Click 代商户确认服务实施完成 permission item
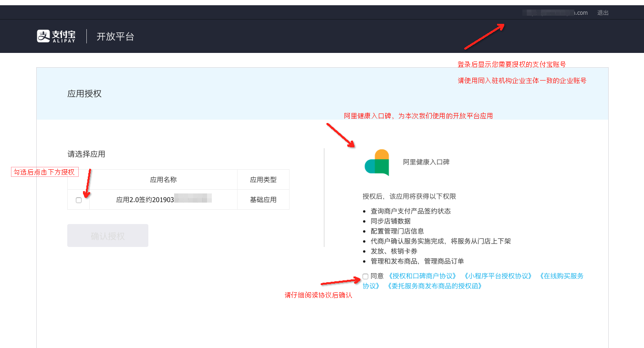 click(x=441, y=241)
